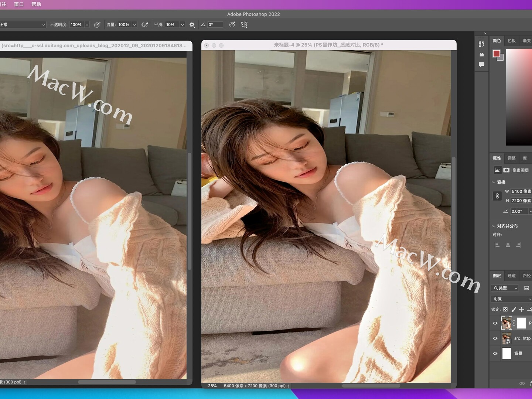This screenshot has width=532, height=399.
Task: Toggle visibility of the topmost adjustment layer
Action: pos(495,323)
